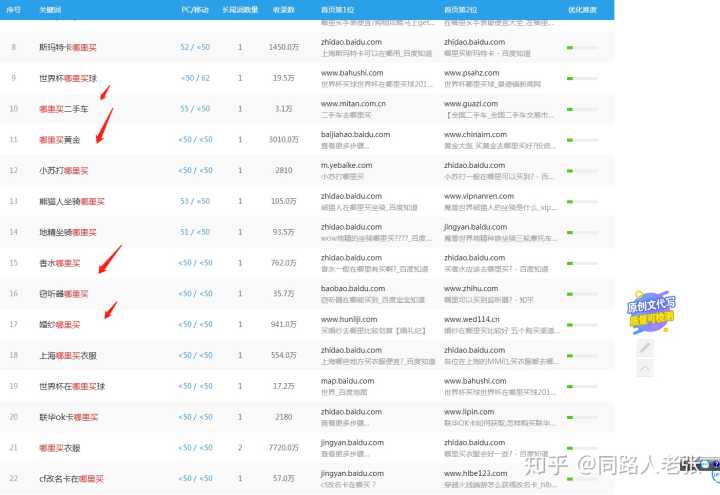Open keyword 联华ok卡哪里买
The image size is (720, 495).
(68, 417)
